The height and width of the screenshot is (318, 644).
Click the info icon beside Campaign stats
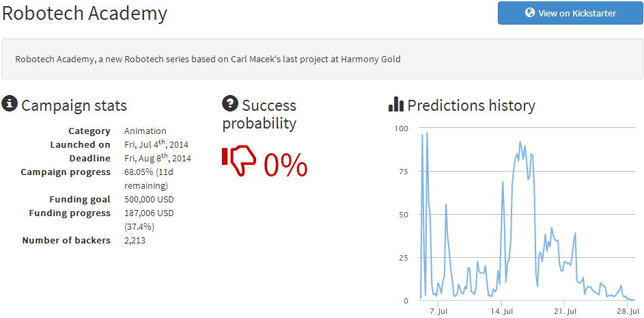click(10, 104)
